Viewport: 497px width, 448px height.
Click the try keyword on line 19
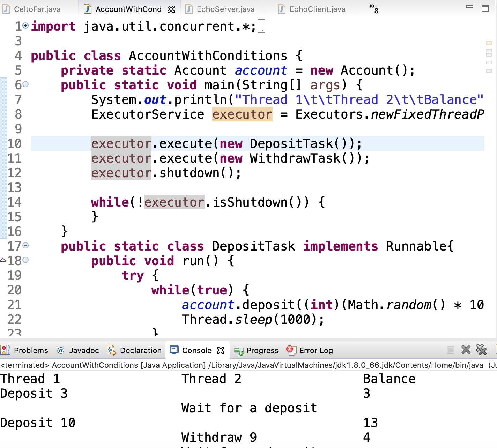point(133,276)
